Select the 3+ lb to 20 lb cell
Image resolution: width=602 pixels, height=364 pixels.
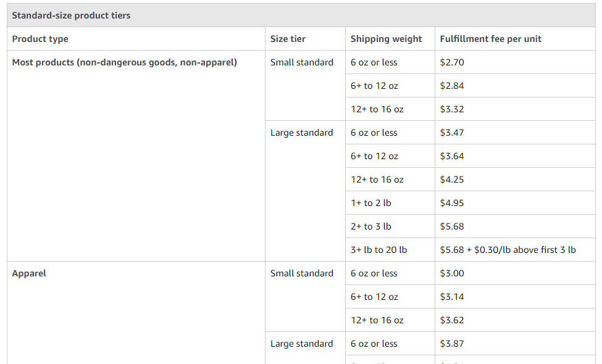390,250
